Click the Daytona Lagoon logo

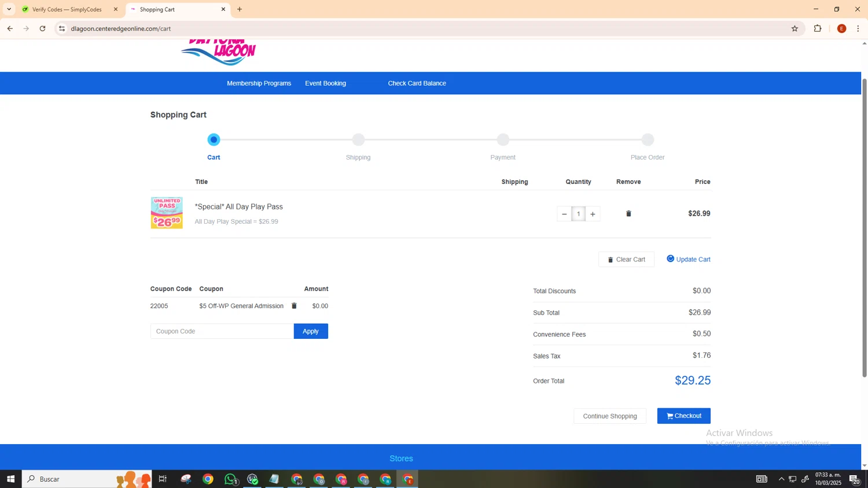pos(219,51)
